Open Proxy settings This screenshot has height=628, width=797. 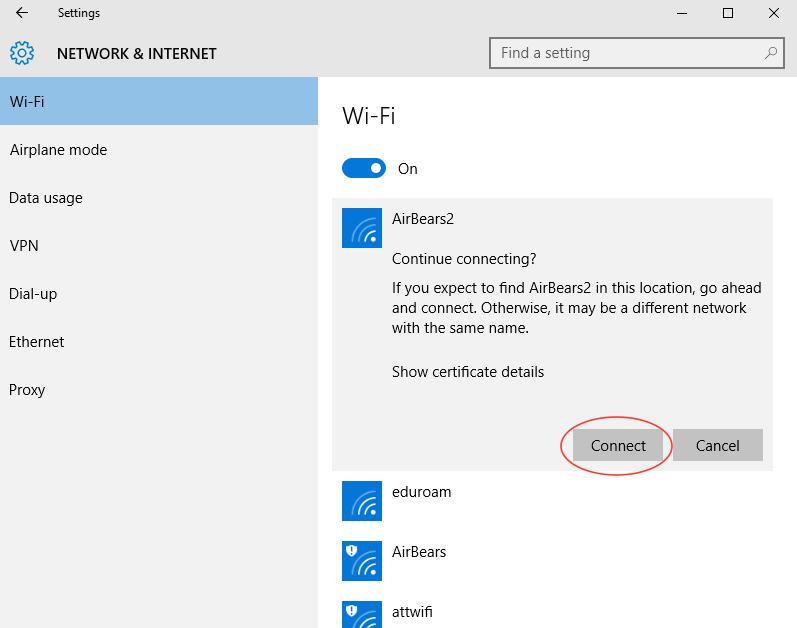tap(159, 390)
